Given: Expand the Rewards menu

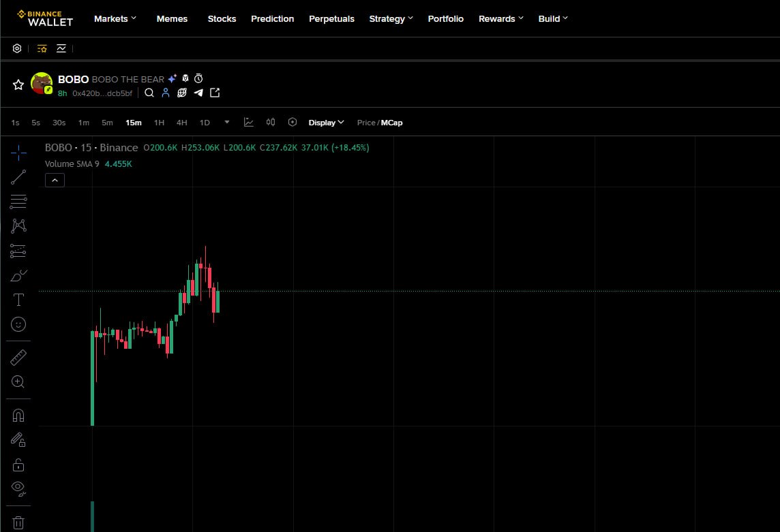Looking at the screenshot, I should [x=501, y=18].
